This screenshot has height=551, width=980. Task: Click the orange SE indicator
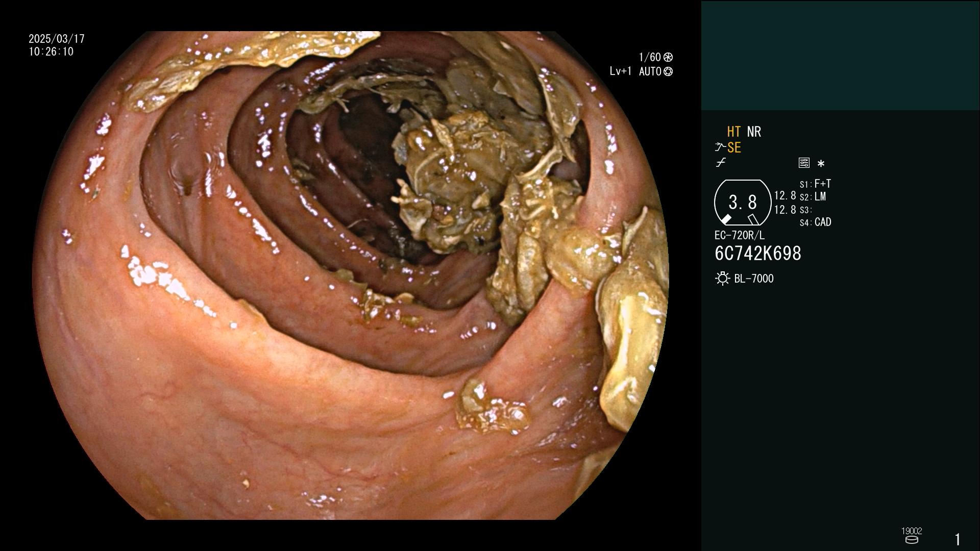tap(734, 147)
